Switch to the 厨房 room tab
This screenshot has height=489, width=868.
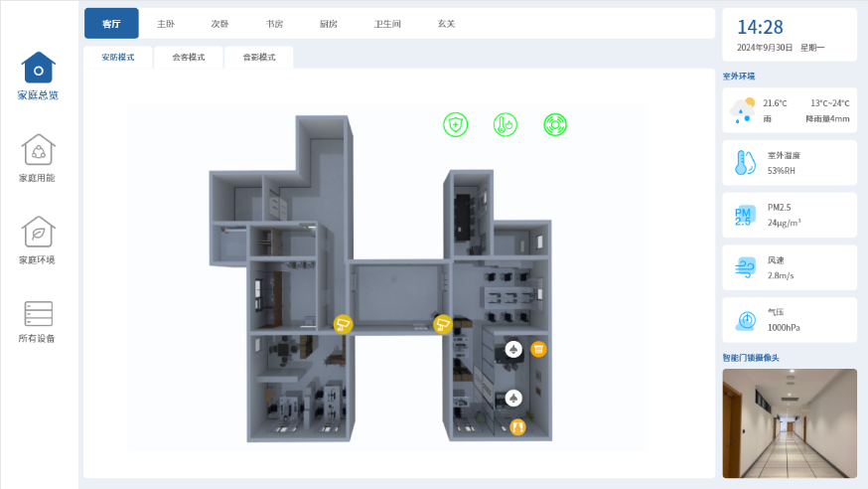(329, 24)
